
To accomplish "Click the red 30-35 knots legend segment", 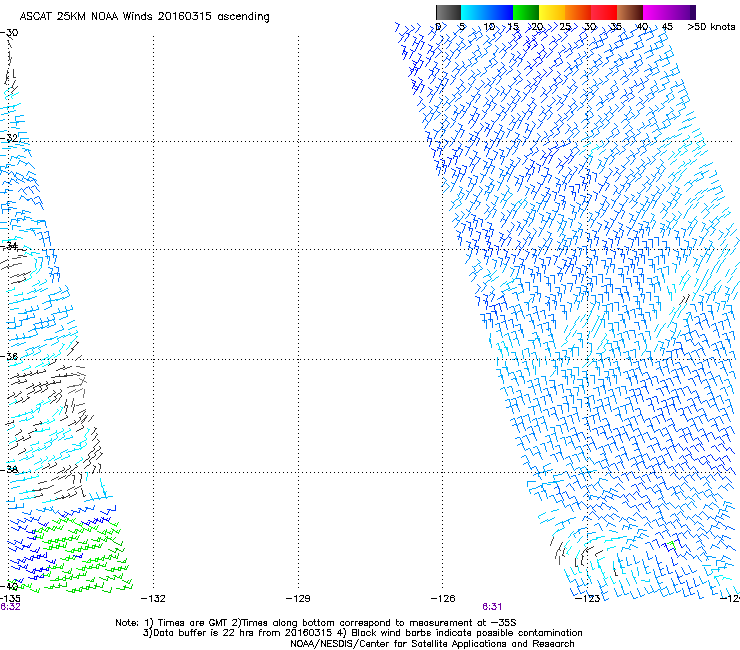I will click(604, 12).
